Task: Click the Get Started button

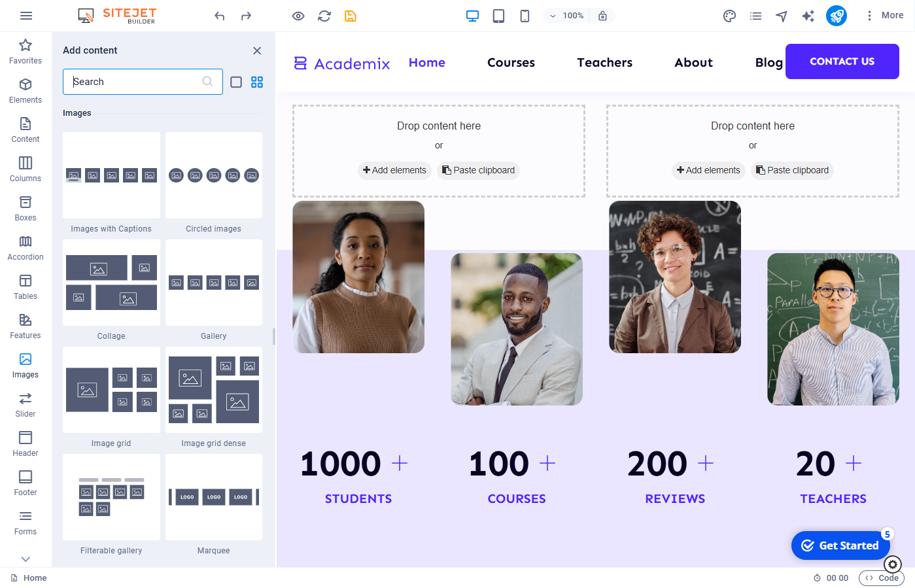Action: point(840,545)
